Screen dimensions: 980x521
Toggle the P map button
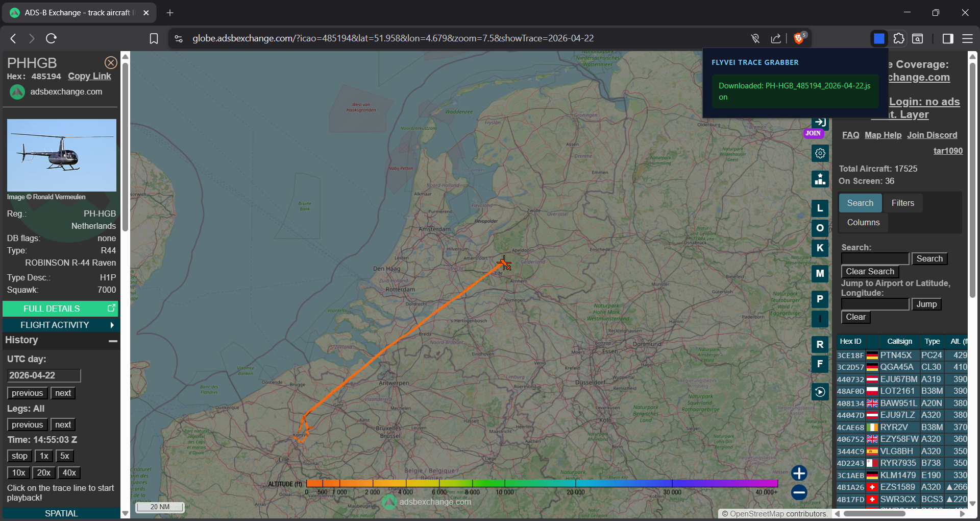[820, 299]
